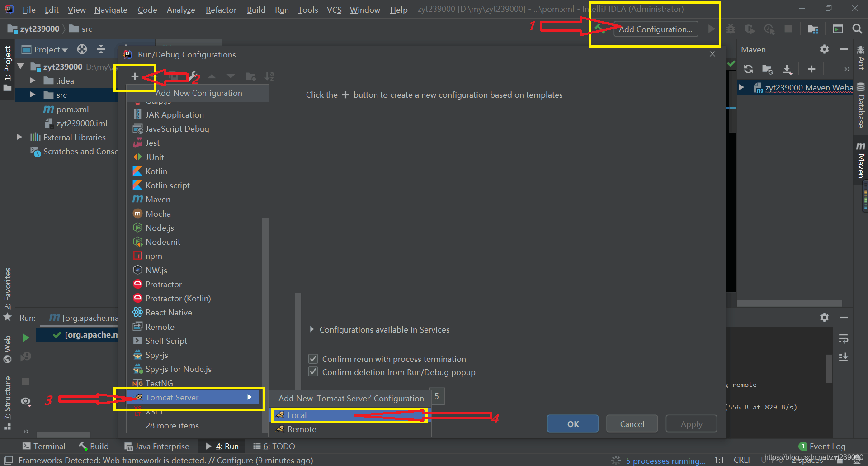Click the Apply button in dialog
The image size is (868, 466).
(691, 424)
